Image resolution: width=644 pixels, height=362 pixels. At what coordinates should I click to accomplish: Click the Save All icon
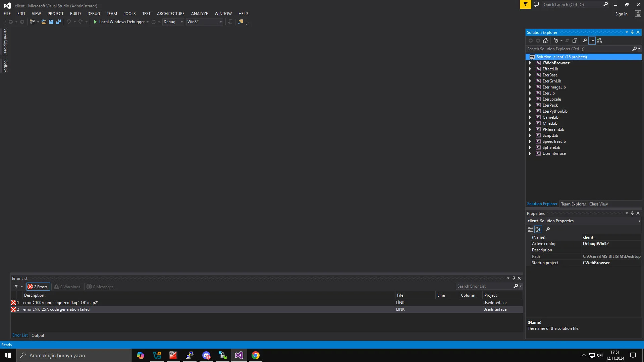[x=59, y=22]
